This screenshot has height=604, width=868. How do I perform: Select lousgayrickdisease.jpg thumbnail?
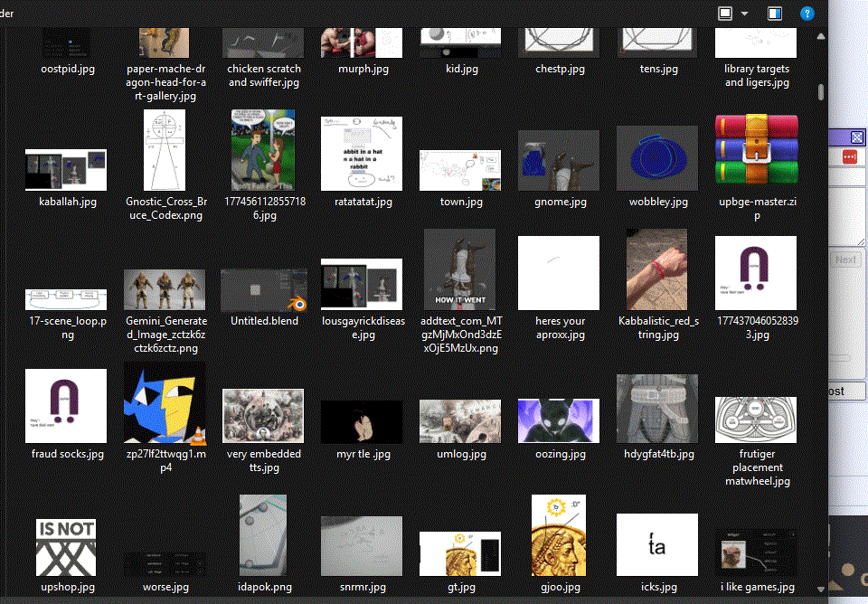(x=362, y=284)
